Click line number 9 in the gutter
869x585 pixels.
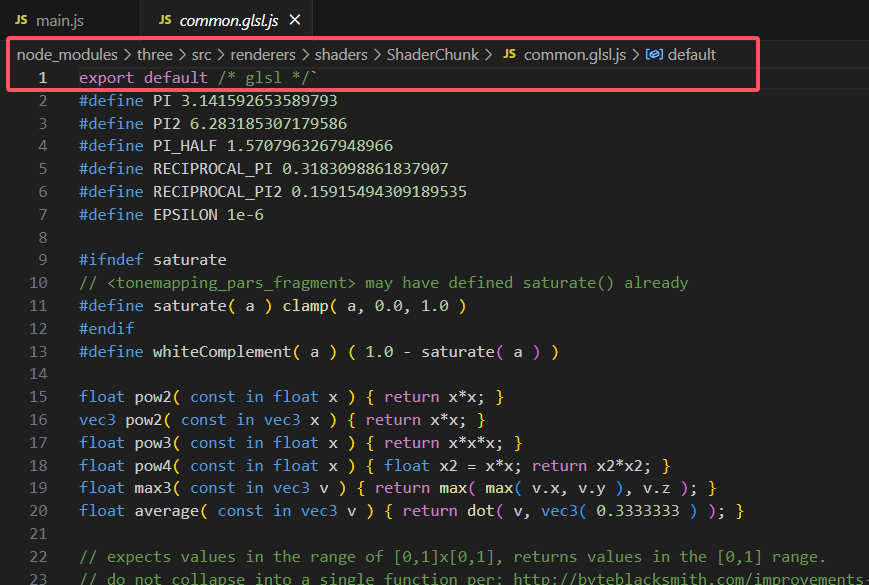43,260
